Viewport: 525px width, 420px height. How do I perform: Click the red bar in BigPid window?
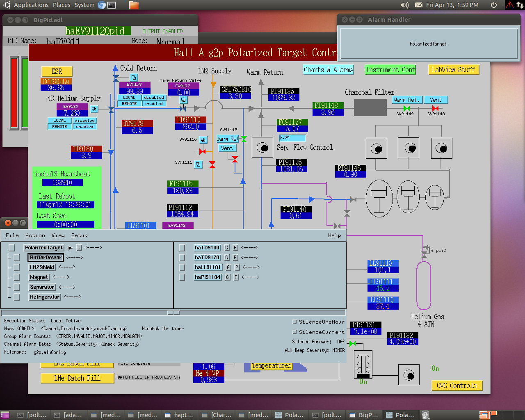coord(14,93)
